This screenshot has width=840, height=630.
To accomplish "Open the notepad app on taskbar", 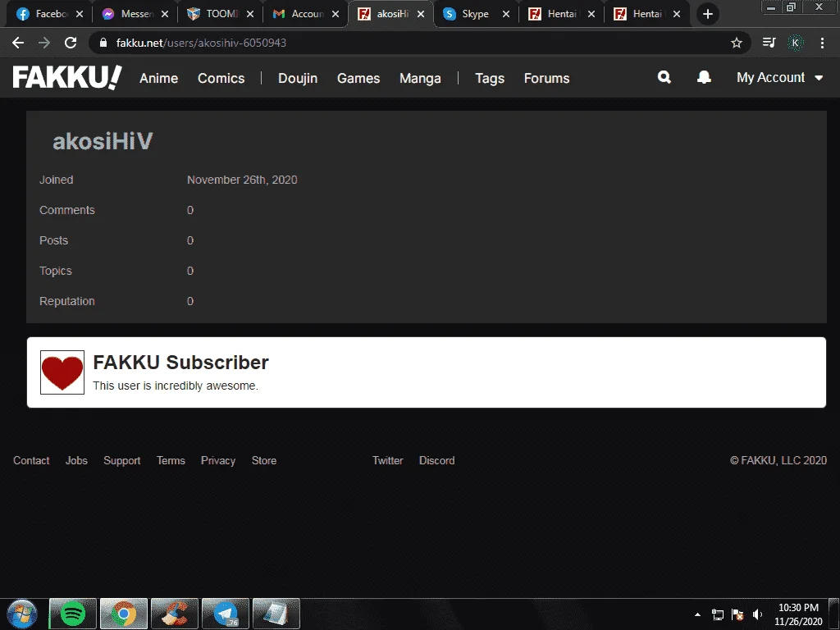I will pyautogui.click(x=276, y=614).
